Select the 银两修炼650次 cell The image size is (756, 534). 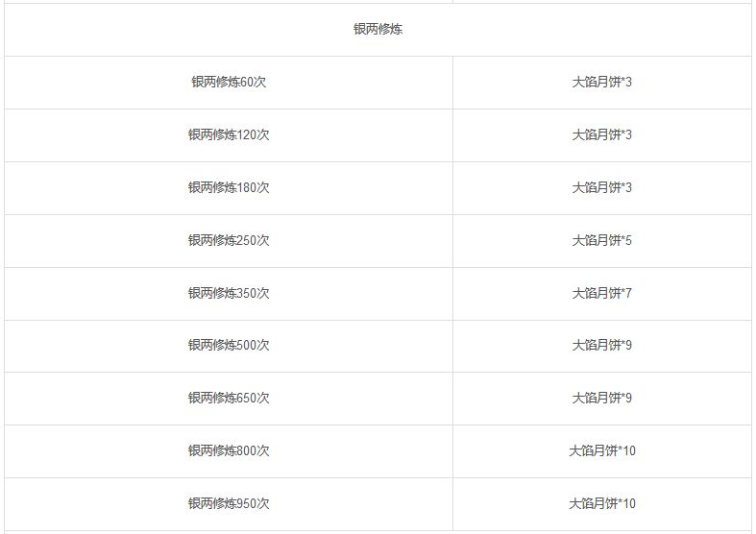[x=229, y=399]
